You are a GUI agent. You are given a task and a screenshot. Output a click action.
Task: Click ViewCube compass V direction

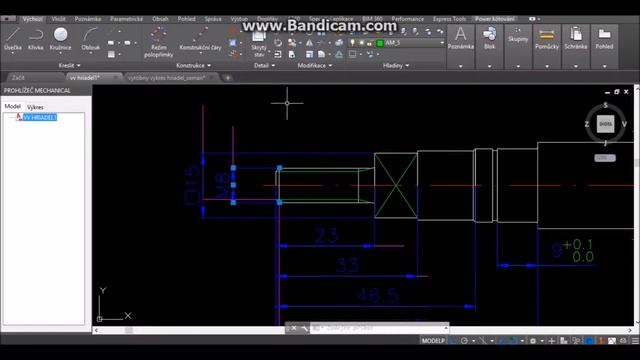624,124
